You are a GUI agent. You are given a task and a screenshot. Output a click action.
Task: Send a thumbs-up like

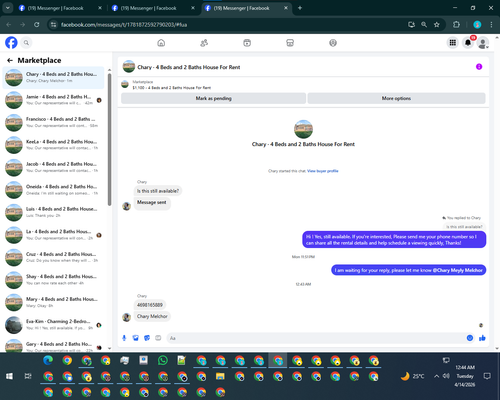coord(482,338)
